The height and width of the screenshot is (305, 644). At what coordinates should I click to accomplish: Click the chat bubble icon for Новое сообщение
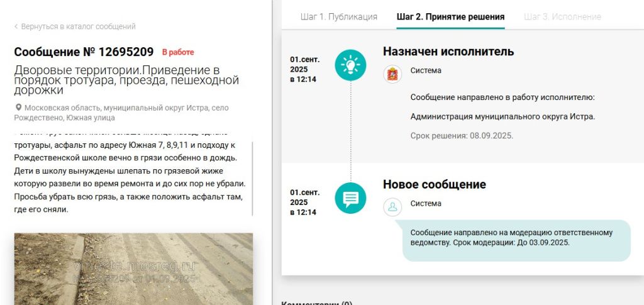(x=350, y=198)
